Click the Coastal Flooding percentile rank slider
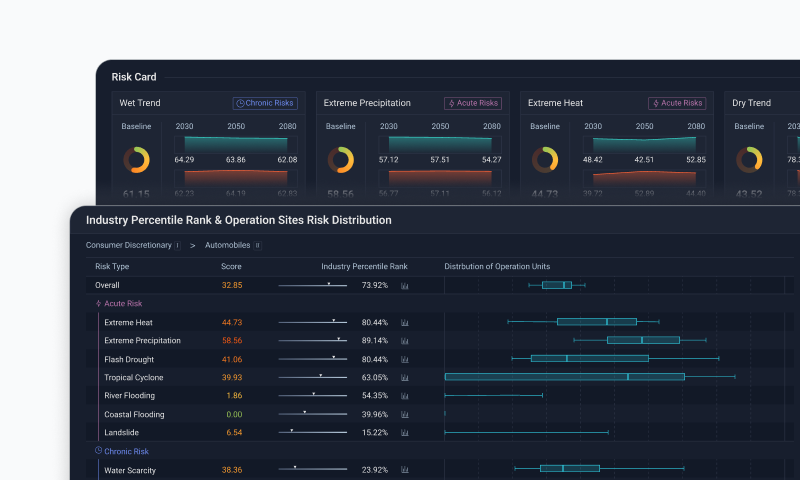Image resolution: width=800 pixels, height=480 pixels. pos(313,414)
